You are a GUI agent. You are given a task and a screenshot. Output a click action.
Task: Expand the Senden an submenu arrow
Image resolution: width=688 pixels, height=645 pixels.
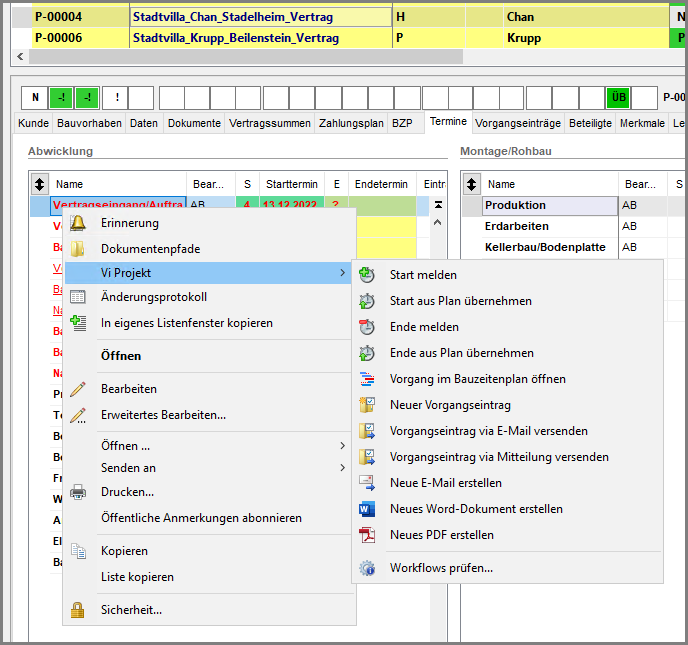342,468
